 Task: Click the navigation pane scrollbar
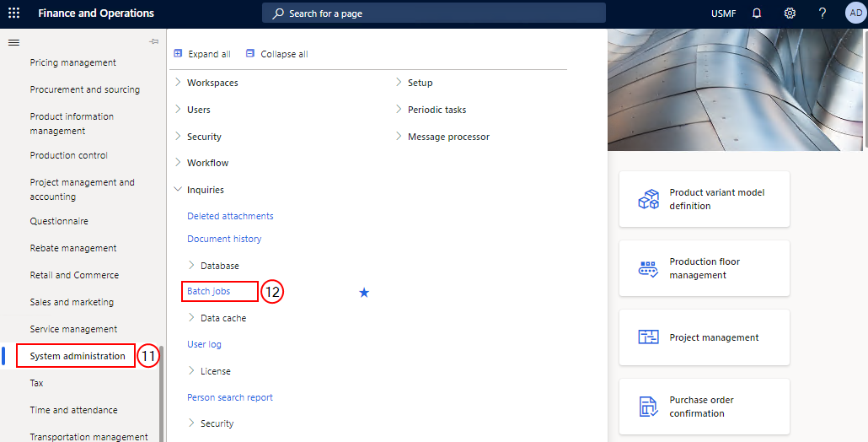[x=162, y=393]
